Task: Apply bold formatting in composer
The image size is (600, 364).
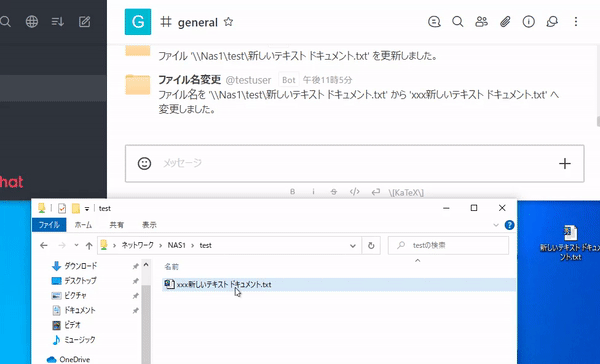Action: (292, 192)
